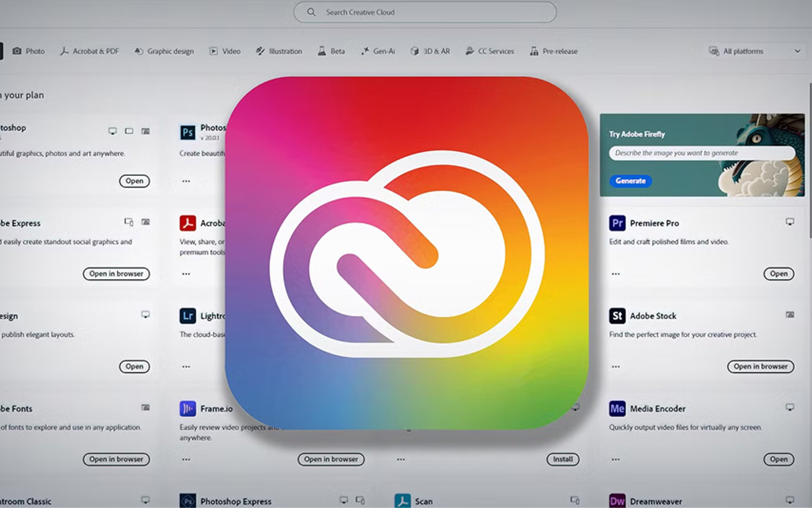812x508 pixels.
Task: Open the Beta apps category
Action: click(331, 52)
